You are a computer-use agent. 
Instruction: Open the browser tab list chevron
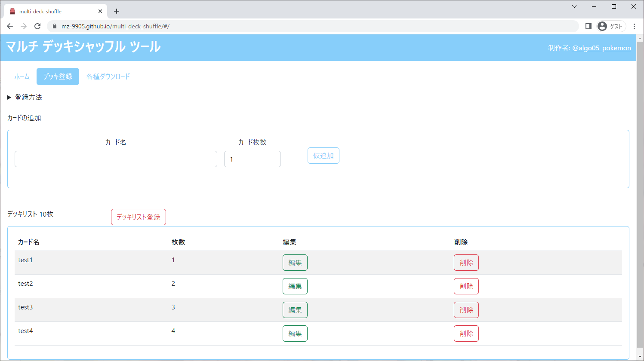tap(574, 6)
